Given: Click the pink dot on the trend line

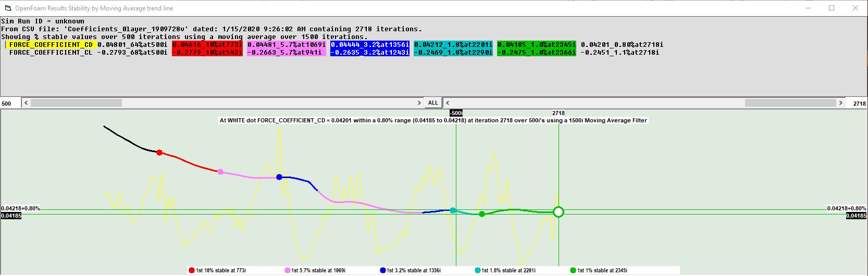Looking at the screenshot, I should (220, 172).
